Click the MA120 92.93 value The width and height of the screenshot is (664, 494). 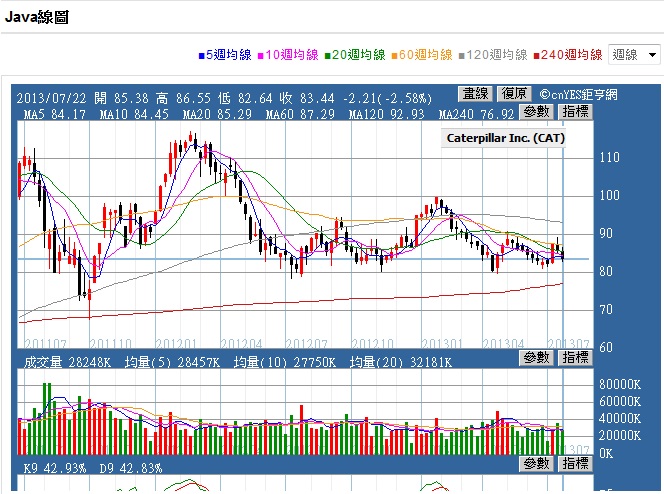point(386,114)
